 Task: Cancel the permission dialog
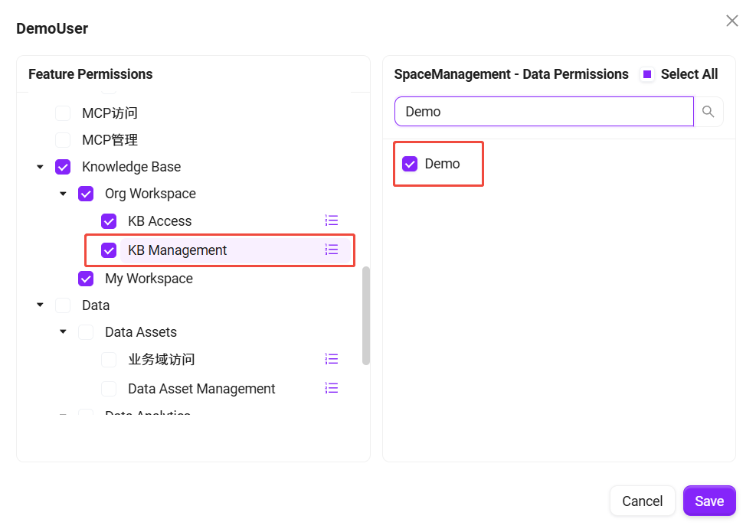click(x=642, y=501)
